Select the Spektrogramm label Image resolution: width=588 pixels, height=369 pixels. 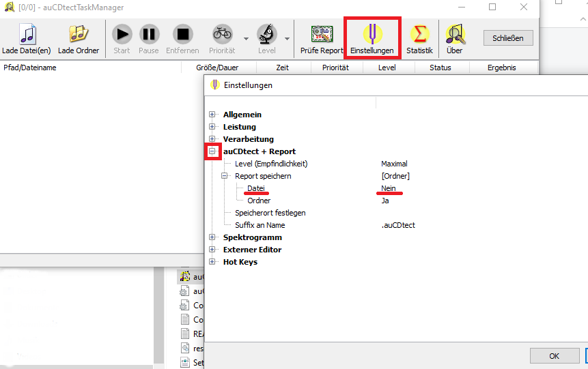253,237
